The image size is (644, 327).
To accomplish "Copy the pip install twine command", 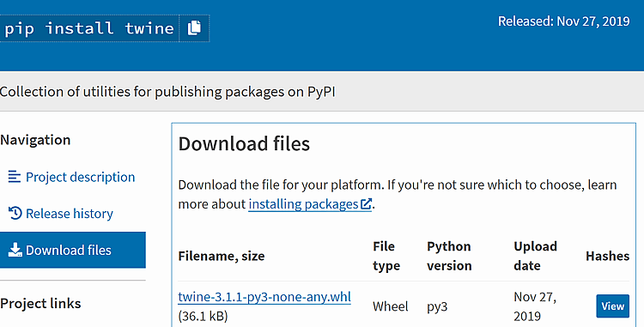I will coord(194,28).
